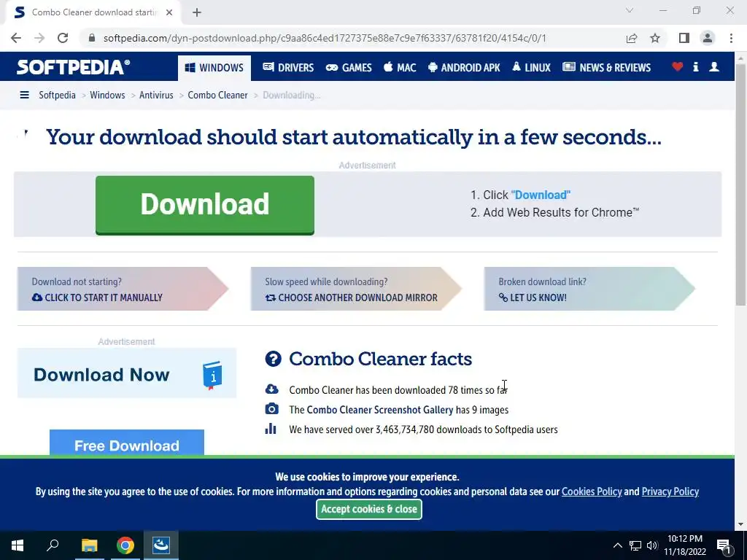Open the volume tray icon
Viewport: 747px width, 560px height.
(x=652, y=545)
